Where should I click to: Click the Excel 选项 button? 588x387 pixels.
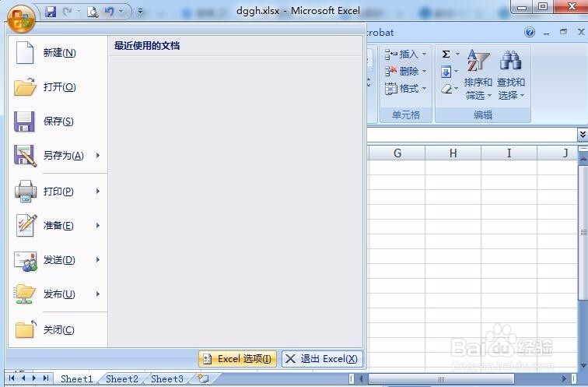point(237,359)
